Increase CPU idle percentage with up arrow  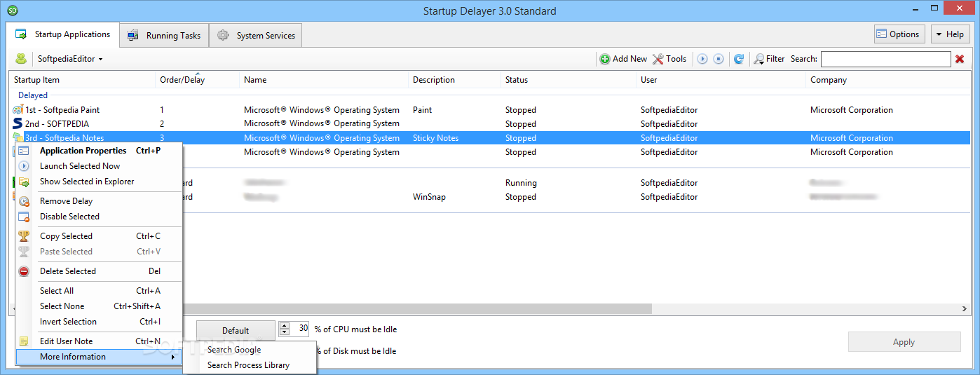284,325
